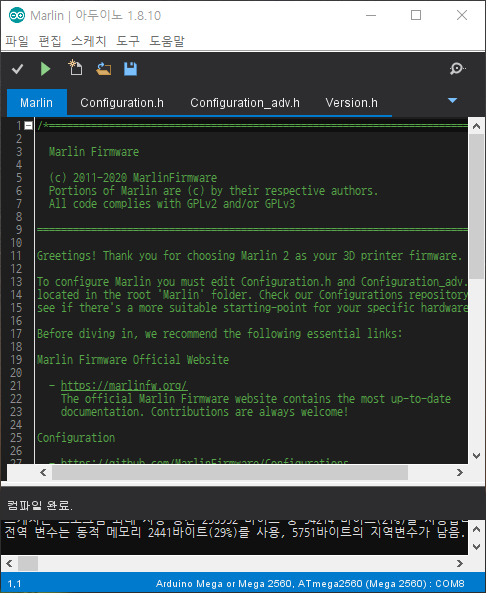Select the Version.h tab
486x593 pixels.
[351, 103]
